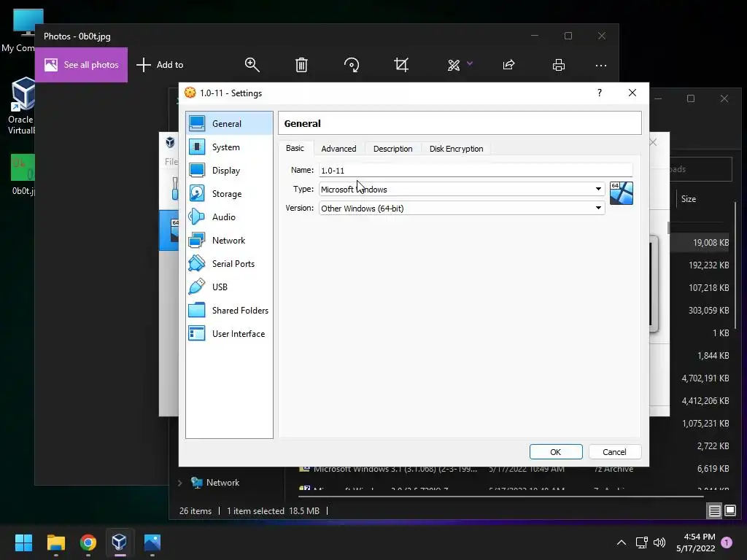
Task: Click the crop icon in Photos
Action: pos(402,65)
